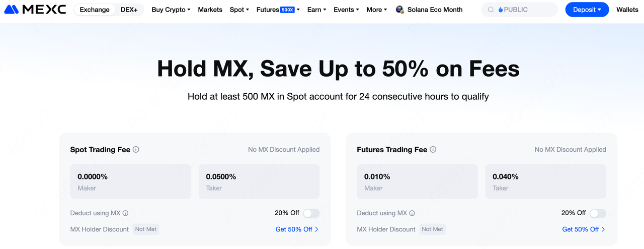The width and height of the screenshot is (644, 249).
Task: Click info icon next to Spot Trading Fee
Action: pyautogui.click(x=136, y=150)
